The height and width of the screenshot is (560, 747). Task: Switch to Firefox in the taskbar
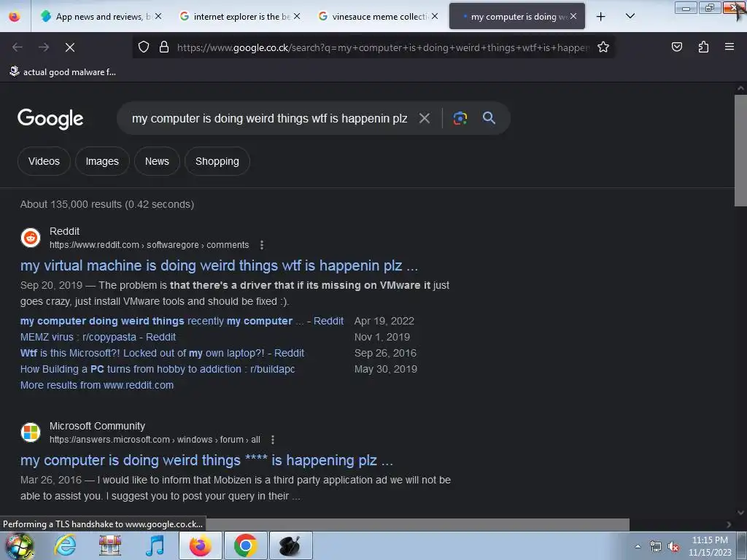[200, 545]
